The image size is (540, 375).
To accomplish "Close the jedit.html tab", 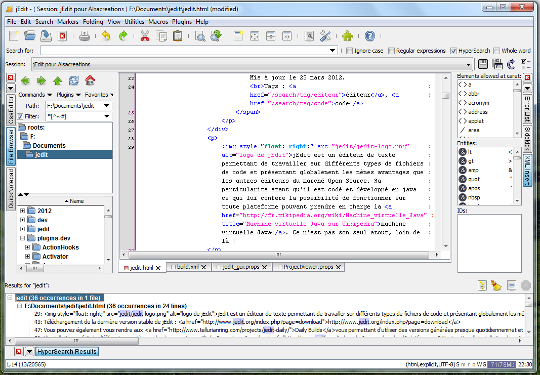I will 158,268.
